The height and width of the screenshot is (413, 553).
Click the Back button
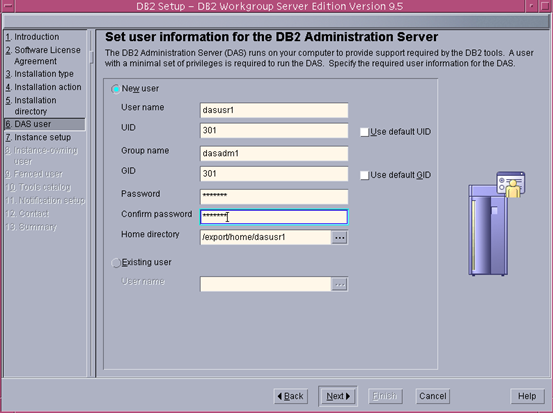[291, 396]
